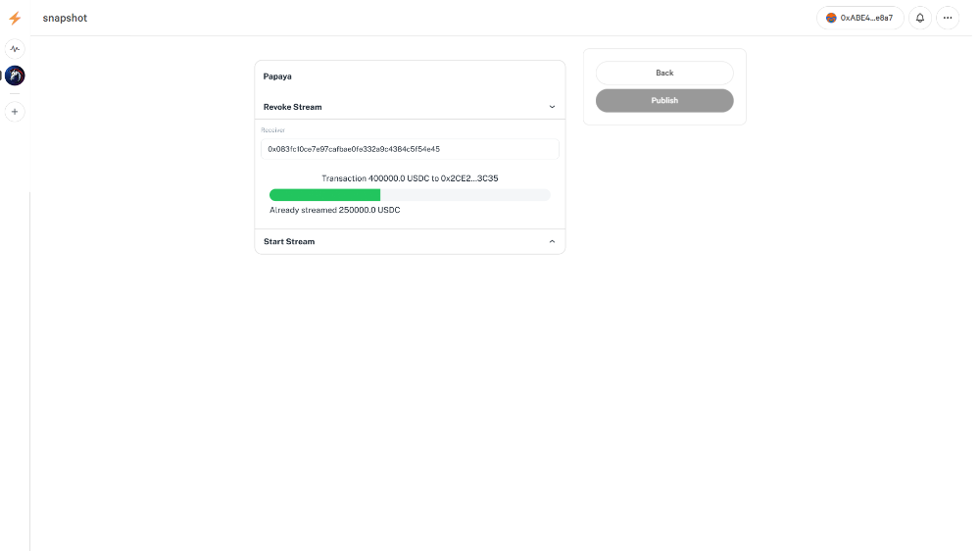Viewport: 980px width, 551px height.
Task: Click the Receiver field label
Action: 272,129
